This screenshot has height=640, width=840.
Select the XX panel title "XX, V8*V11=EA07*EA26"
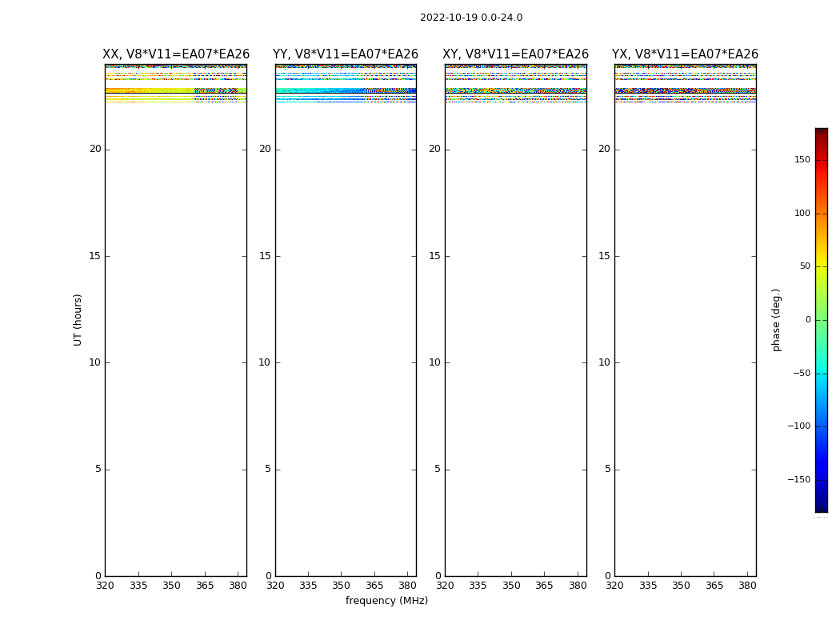click(x=176, y=54)
